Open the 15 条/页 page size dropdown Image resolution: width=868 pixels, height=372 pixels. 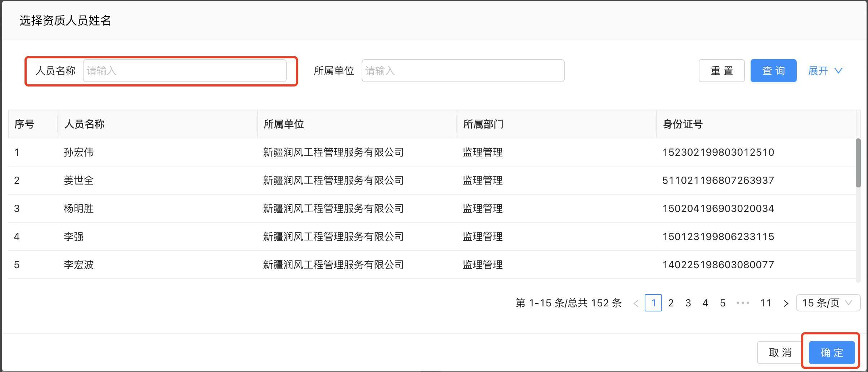point(828,303)
